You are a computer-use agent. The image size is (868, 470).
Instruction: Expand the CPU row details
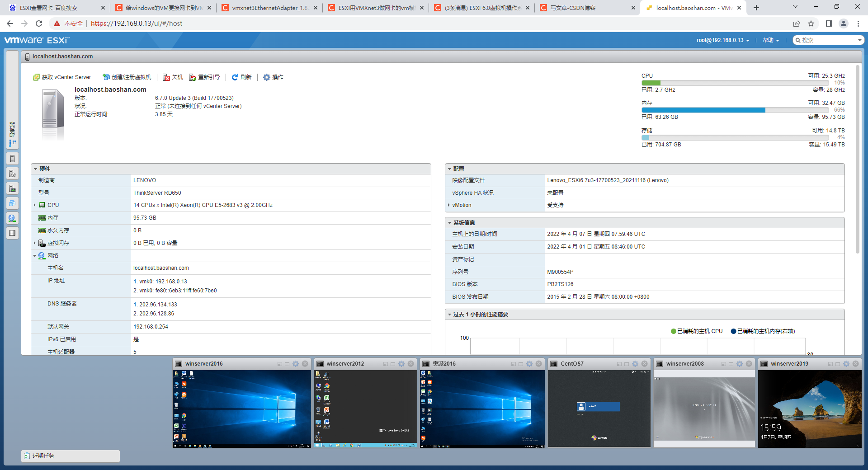(35, 205)
